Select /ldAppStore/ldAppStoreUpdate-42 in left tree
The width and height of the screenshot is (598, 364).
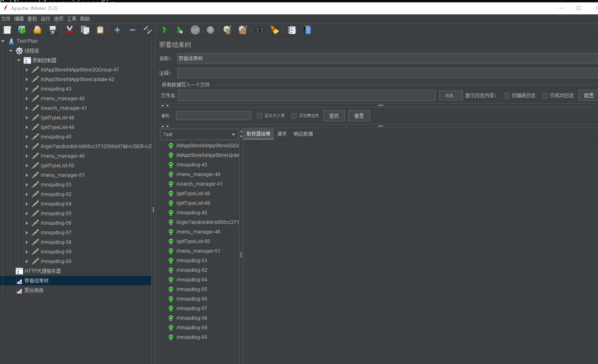click(77, 79)
